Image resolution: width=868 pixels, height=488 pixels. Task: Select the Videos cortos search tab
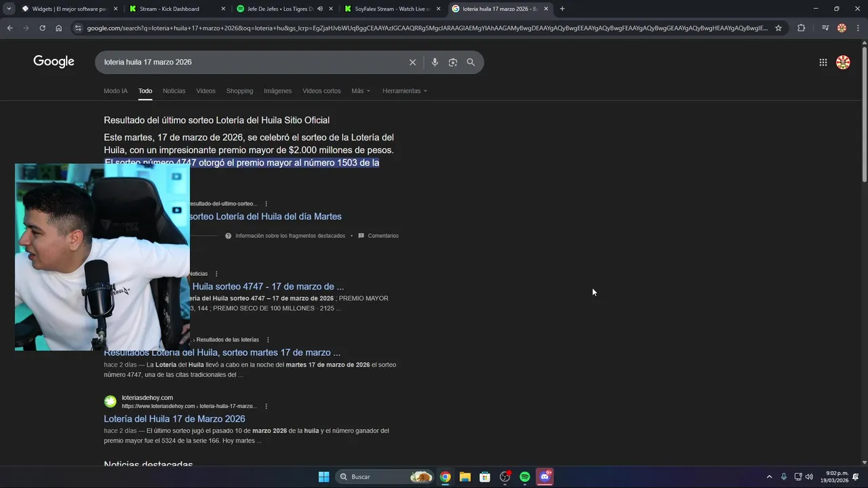pyautogui.click(x=321, y=91)
